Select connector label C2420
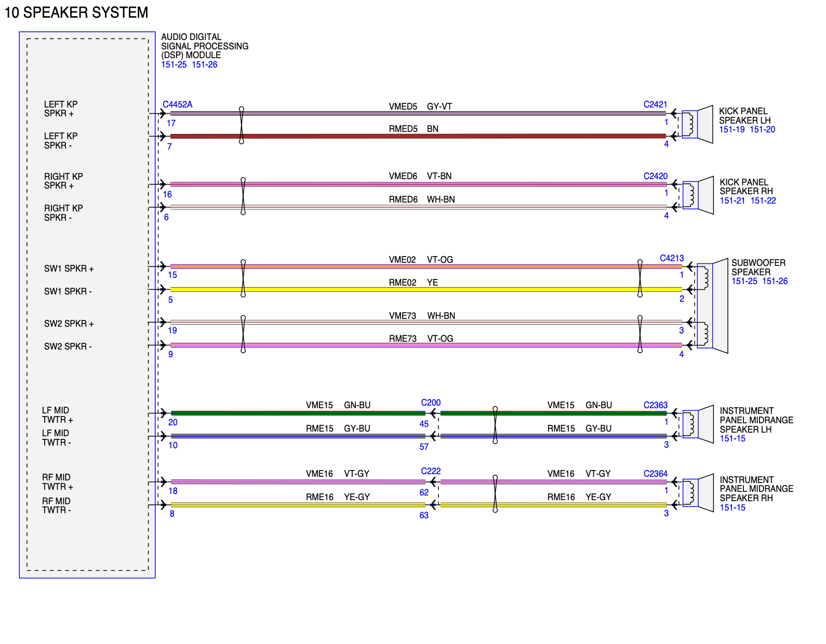 coord(656,177)
